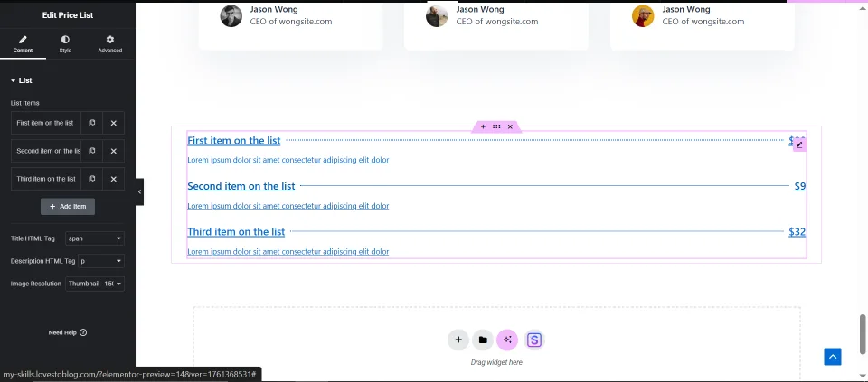Open the Need Help link
The image size is (868, 382).
(68, 333)
